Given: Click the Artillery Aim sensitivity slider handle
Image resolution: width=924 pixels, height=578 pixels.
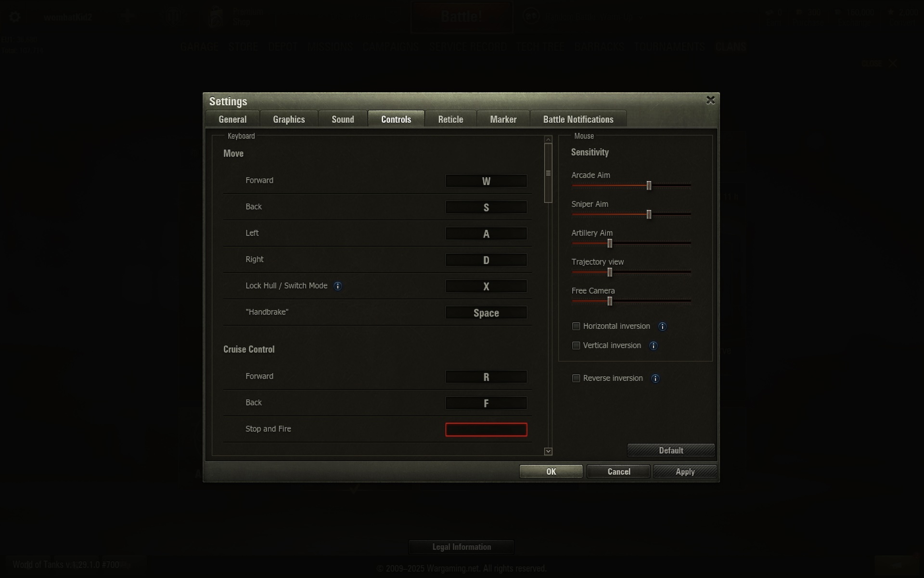Looking at the screenshot, I should (610, 243).
